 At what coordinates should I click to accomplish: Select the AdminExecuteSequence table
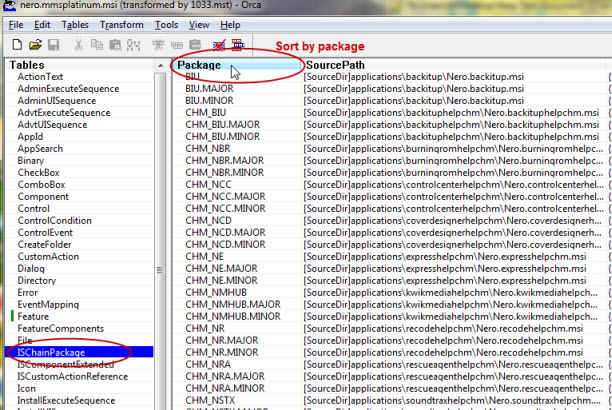click(x=68, y=89)
